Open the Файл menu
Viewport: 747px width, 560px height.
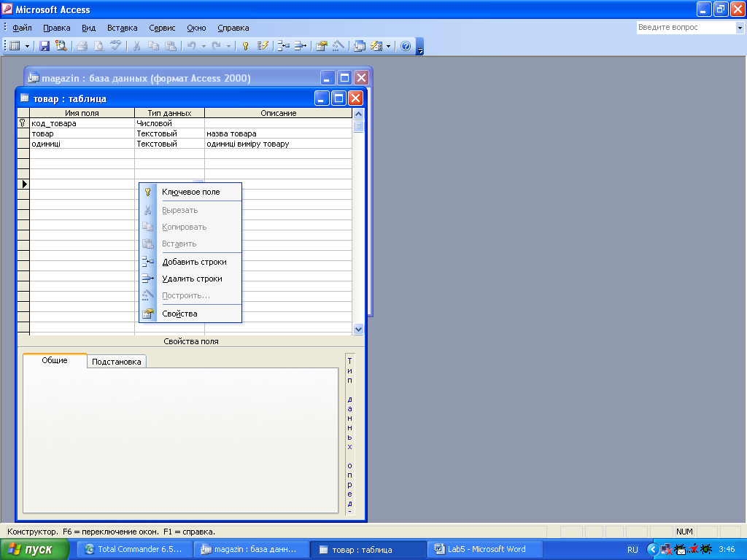point(22,28)
